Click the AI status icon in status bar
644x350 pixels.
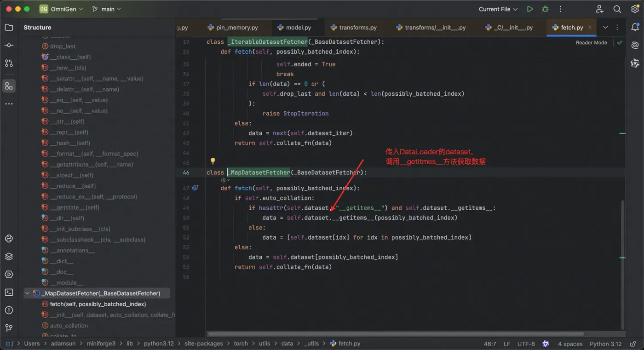[x=546, y=344]
